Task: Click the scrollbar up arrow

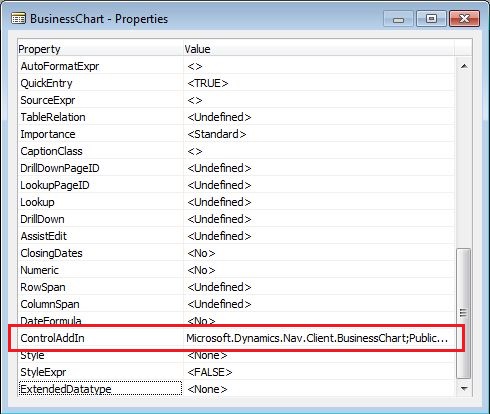Action: coord(464,66)
